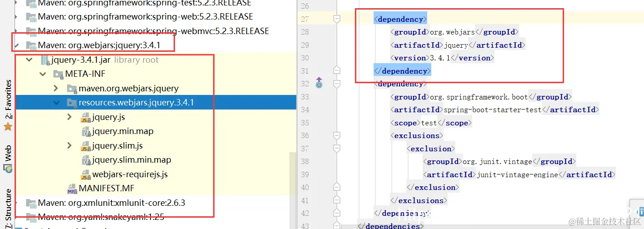Image resolution: width=644 pixels, height=229 pixels.
Task: Click the Web tool window globe icon
Action: (x=8, y=169)
